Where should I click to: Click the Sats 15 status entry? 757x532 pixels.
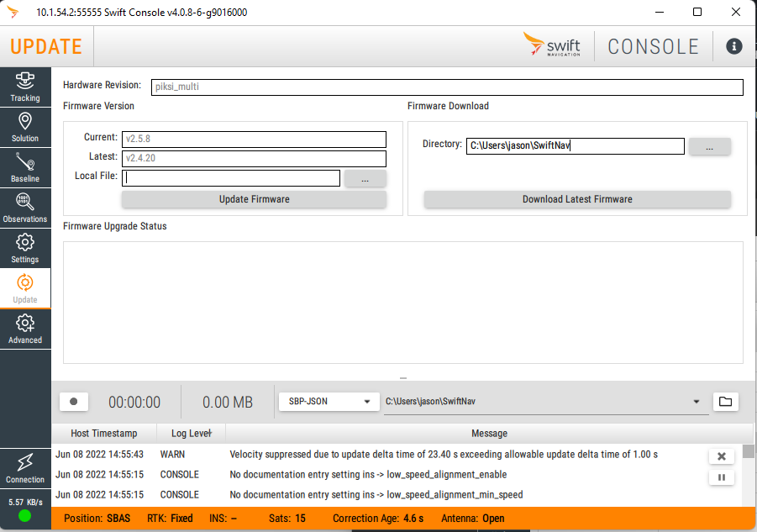(x=287, y=519)
